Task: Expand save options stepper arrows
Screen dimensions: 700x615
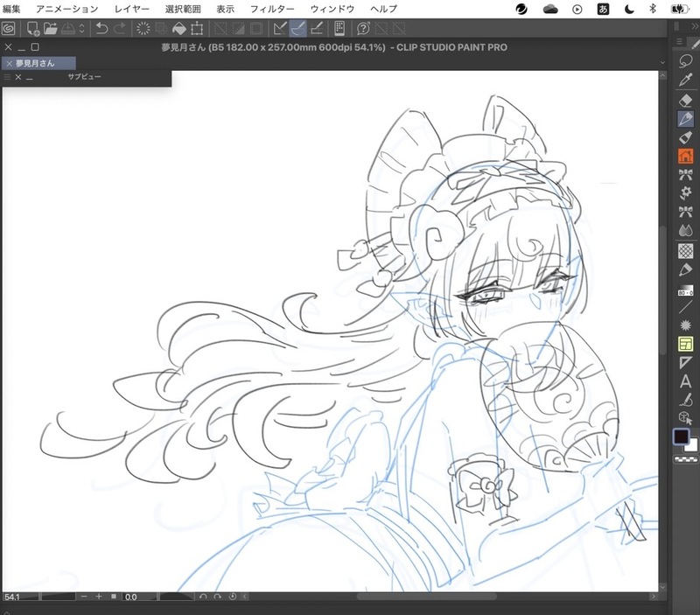Action: [x=81, y=29]
